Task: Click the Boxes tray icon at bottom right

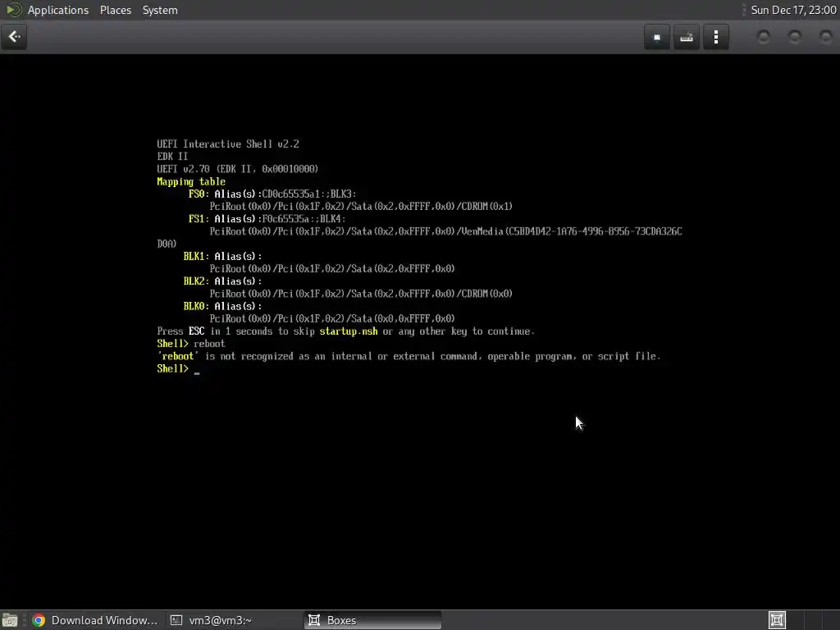Action: point(777,620)
